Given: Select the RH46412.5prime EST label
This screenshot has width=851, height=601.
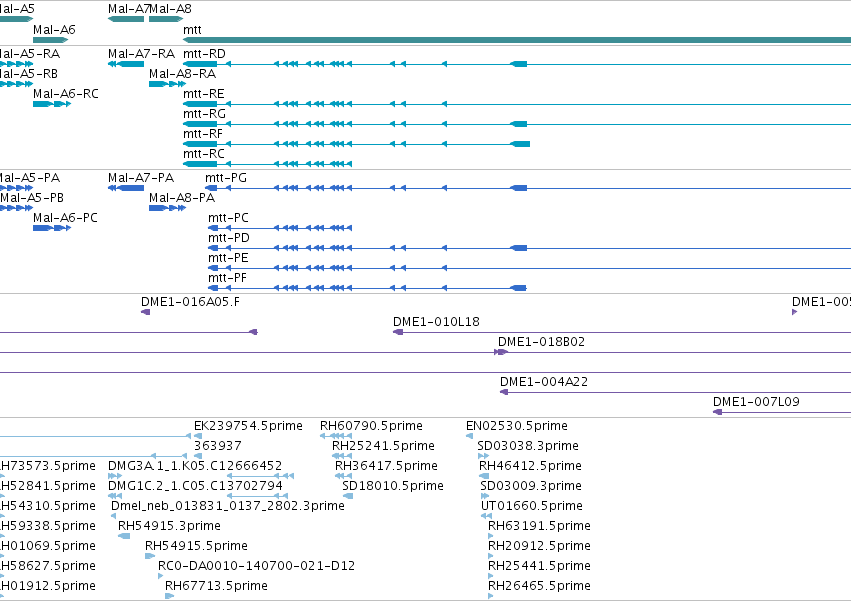Looking at the screenshot, I should tap(530, 466).
